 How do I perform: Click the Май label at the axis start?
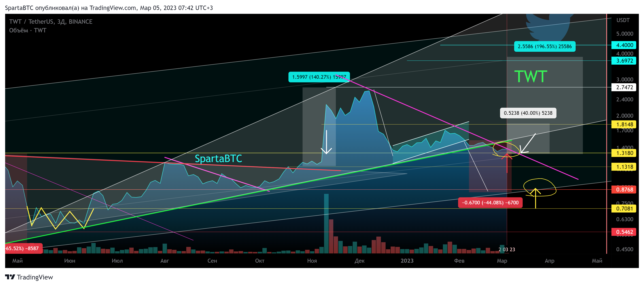(18, 261)
